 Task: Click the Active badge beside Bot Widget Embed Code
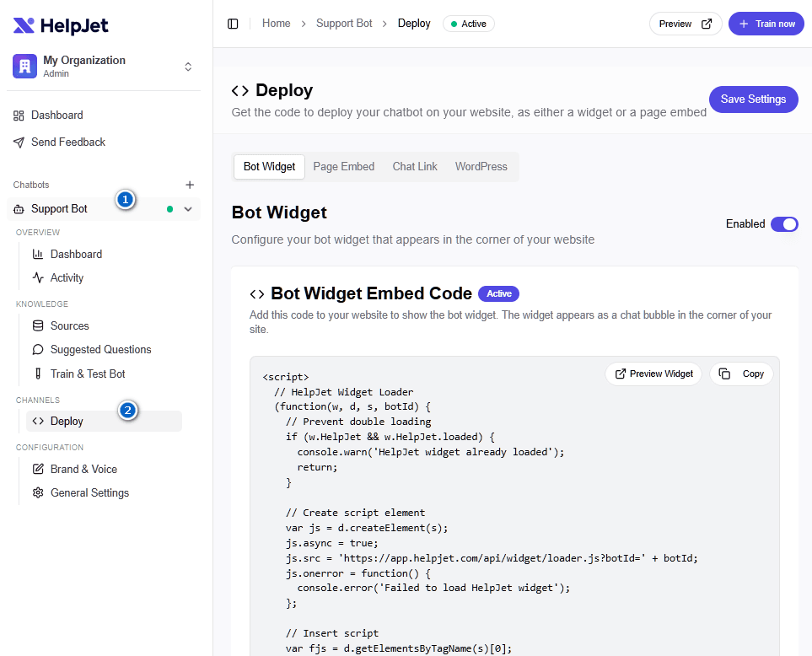click(x=498, y=293)
